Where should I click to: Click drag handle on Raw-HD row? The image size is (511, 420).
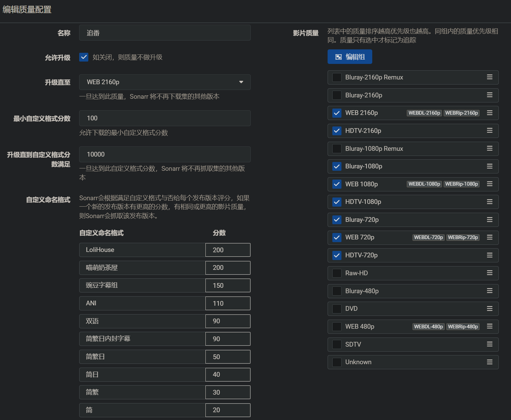[489, 273]
